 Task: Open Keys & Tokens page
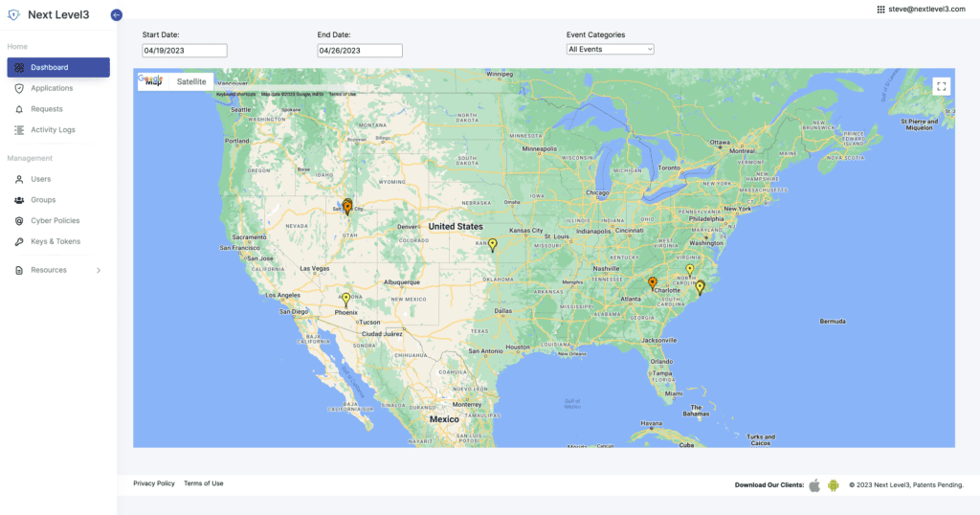click(56, 241)
